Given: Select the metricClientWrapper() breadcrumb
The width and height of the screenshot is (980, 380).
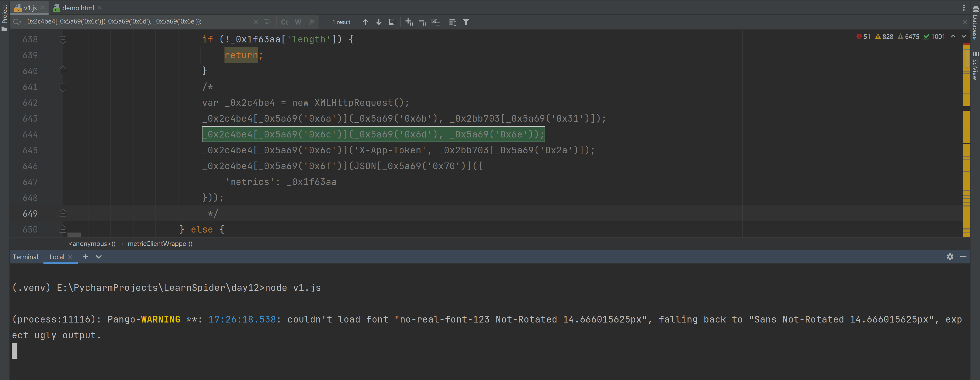Looking at the screenshot, I should [x=160, y=244].
